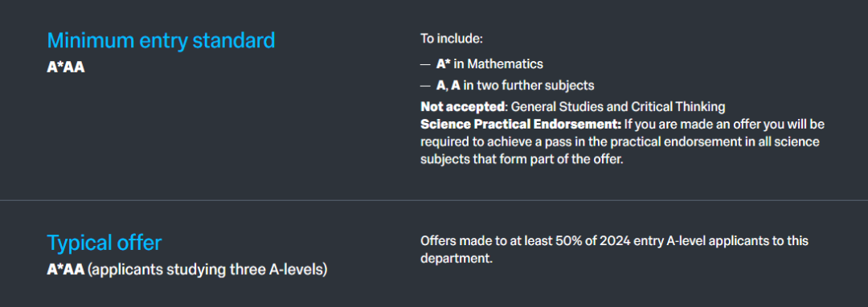Click the word 'department.' in Typical offer
This screenshot has width=868, height=307.
(x=457, y=259)
